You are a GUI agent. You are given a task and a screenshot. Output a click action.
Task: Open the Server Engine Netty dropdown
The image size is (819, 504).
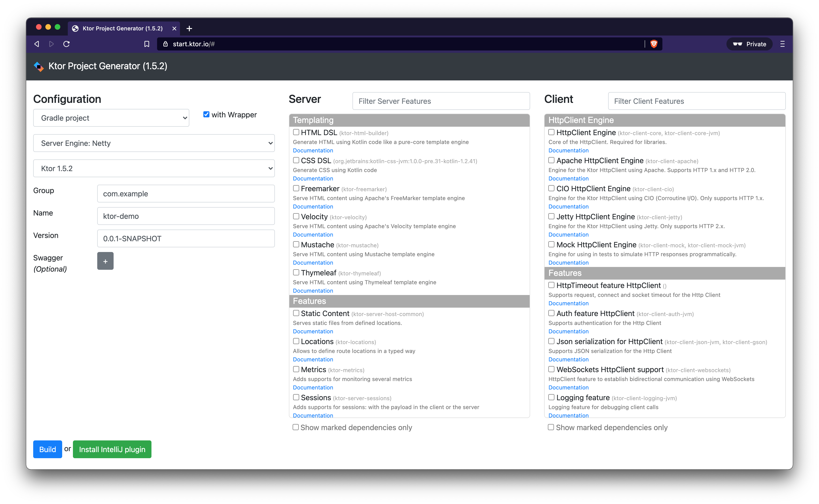point(154,143)
